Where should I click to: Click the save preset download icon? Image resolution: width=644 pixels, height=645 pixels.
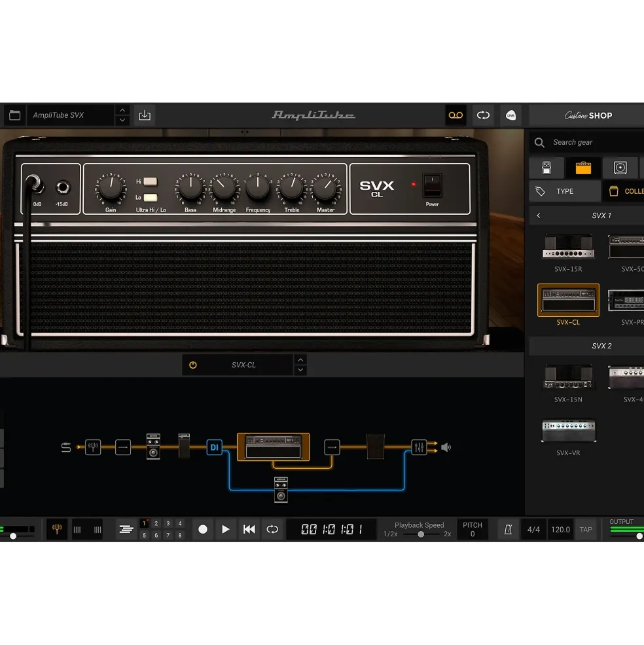[x=145, y=115]
